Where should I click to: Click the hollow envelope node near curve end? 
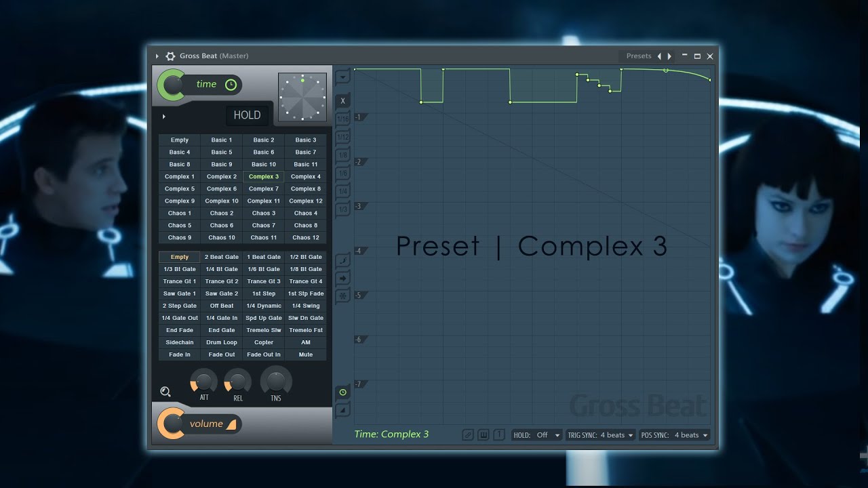point(665,70)
